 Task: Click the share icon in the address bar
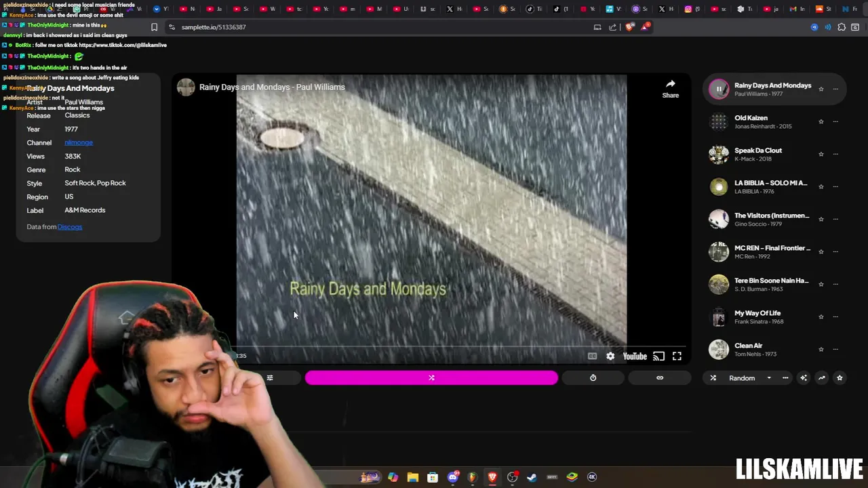(613, 27)
